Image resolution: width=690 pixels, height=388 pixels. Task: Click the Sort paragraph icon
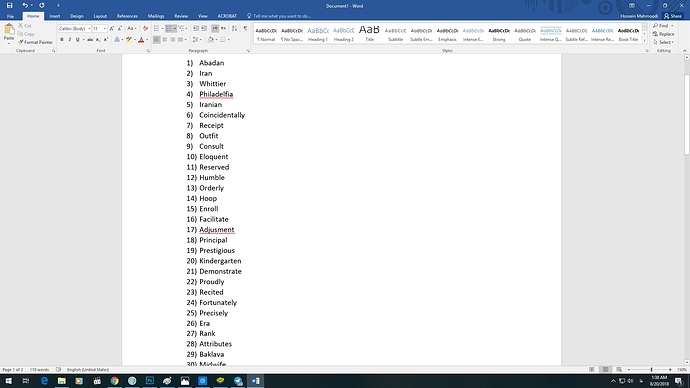[234, 28]
